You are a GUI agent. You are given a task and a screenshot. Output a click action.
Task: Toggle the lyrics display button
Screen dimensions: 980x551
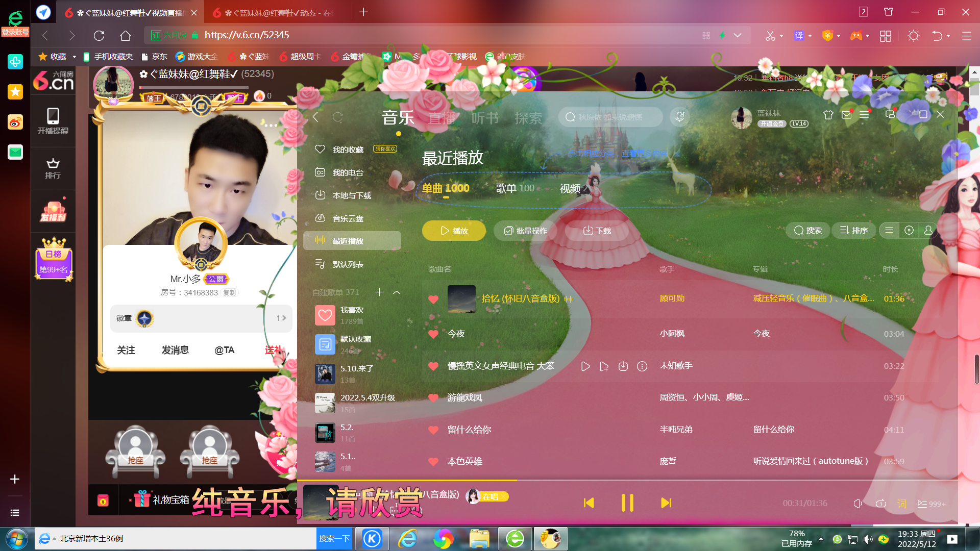click(x=902, y=504)
